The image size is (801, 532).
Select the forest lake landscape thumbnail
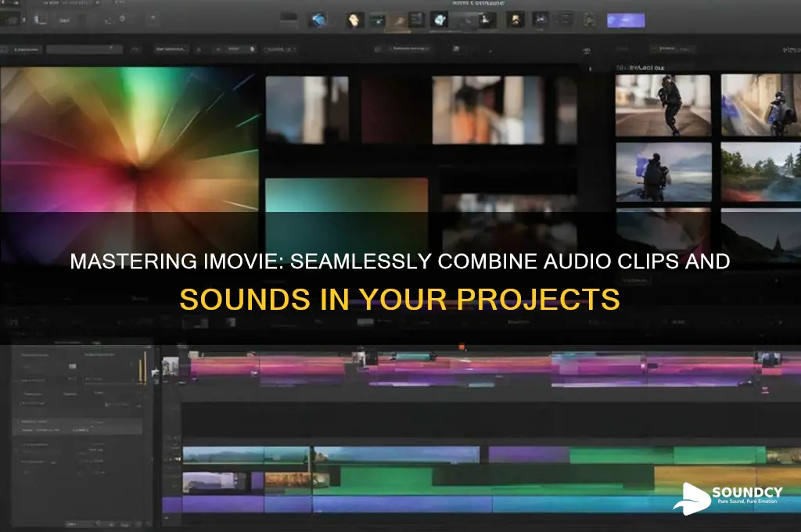[760, 171]
